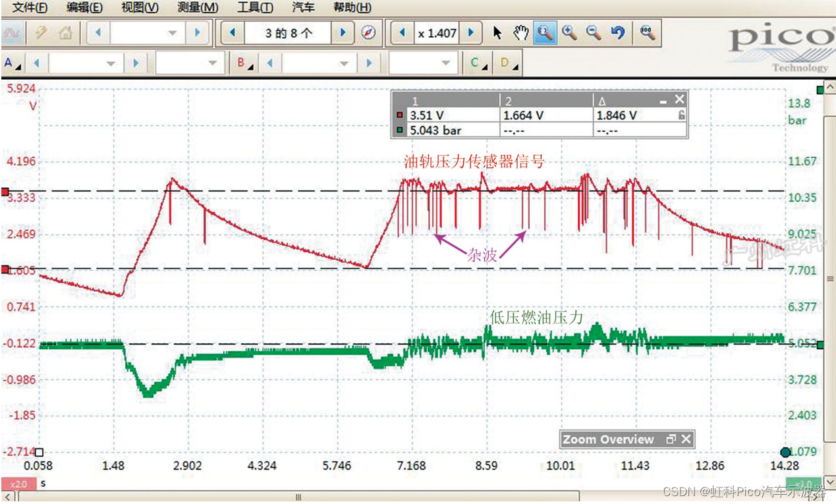Viewport: 836px width, 504px height.
Task: Open the 测量(M) menu
Action: coord(198,8)
